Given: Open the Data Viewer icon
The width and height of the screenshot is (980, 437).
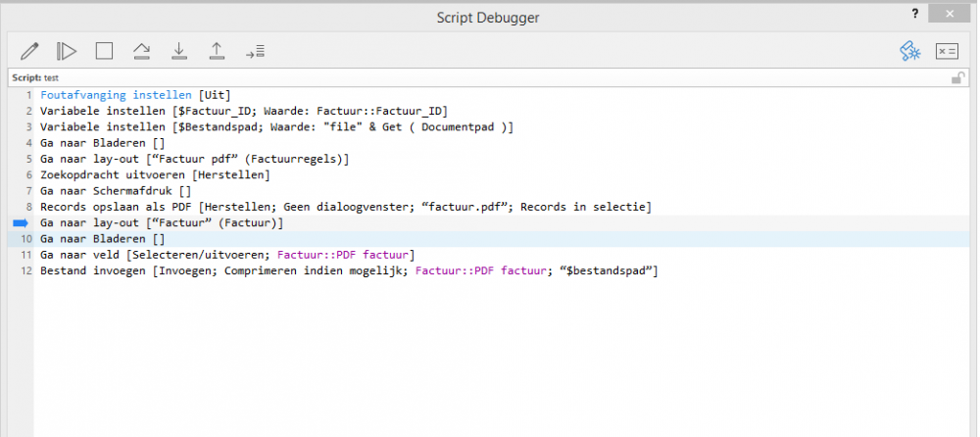Looking at the screenshot, I should 947,51.
